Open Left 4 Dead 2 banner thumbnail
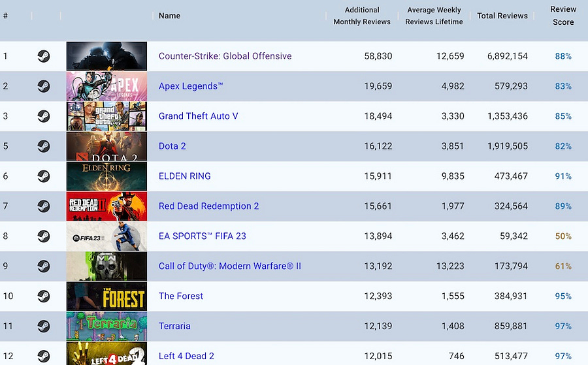Screen dimensions: 588x365 pyautogui.click(x=106, y=353)
